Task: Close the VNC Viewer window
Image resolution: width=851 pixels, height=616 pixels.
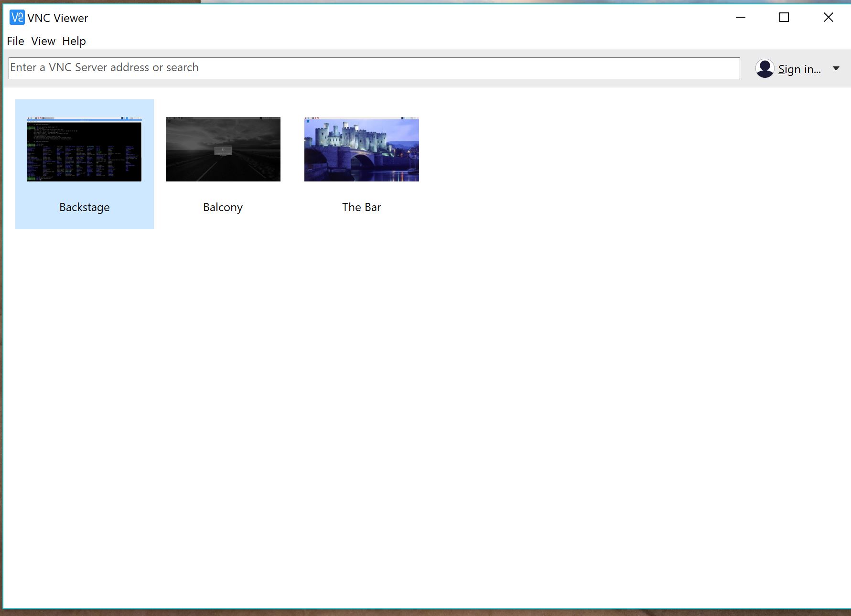Action: (x=829, y=18)
